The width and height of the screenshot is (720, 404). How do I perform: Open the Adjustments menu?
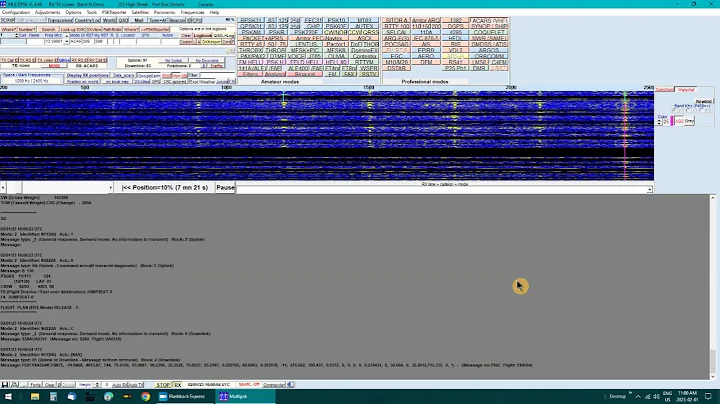point(47,12)
